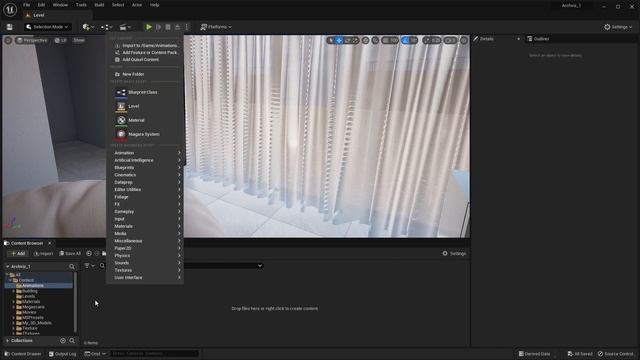
Task: Open the Blueprints toolbar menu icon
Action: point(106,27)
